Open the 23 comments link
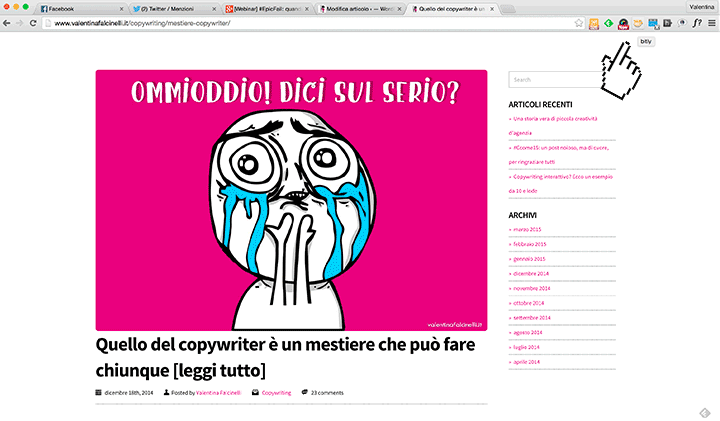Image resolution: width=720 pixels, height=421 pixels. (x=327, y=393)
